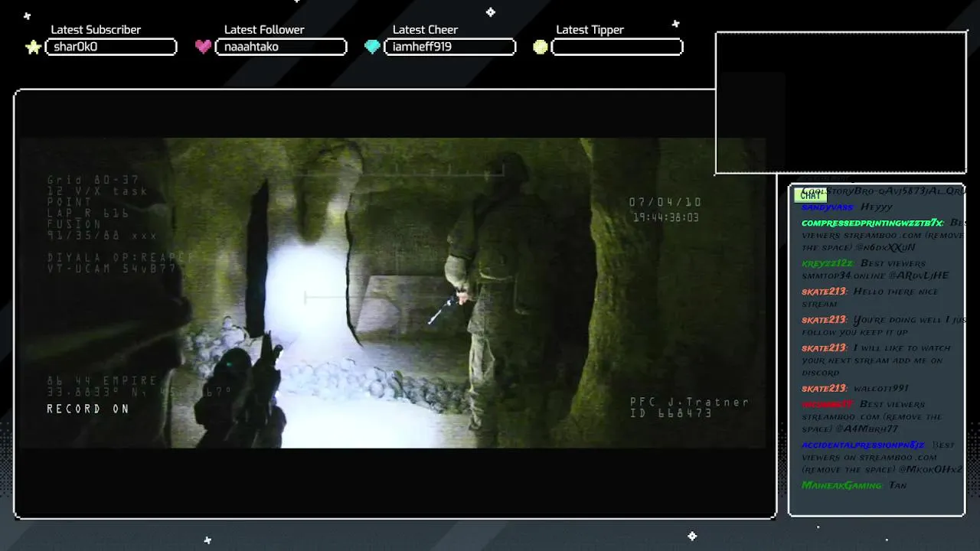980x551 pixels.
Task: Click the ID 668473 HUD text
Action: coord(671,413)
